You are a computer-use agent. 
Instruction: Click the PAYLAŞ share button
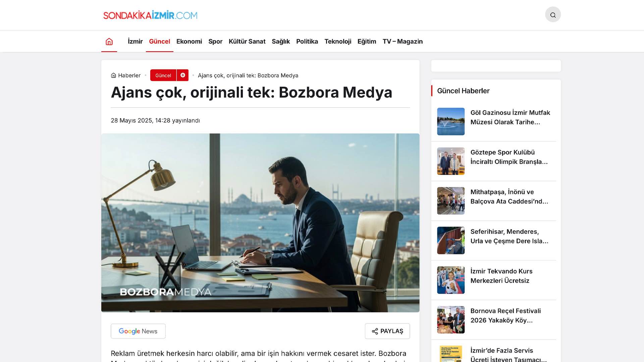point(387,331)
